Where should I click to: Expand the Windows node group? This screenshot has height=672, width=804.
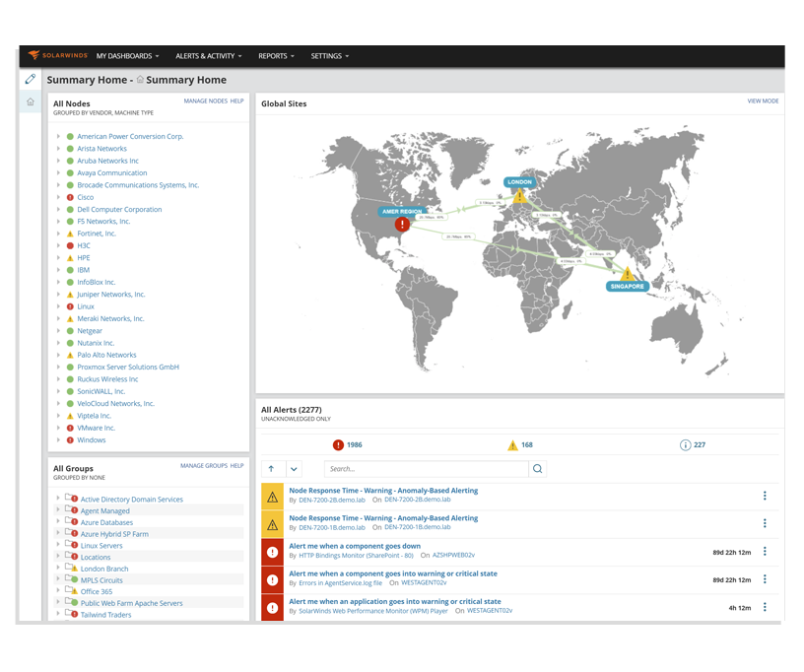click(x=58, y=440)
